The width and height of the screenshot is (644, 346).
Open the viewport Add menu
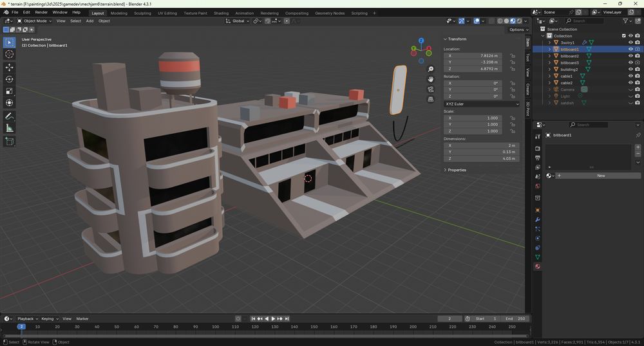click(90, 21)
